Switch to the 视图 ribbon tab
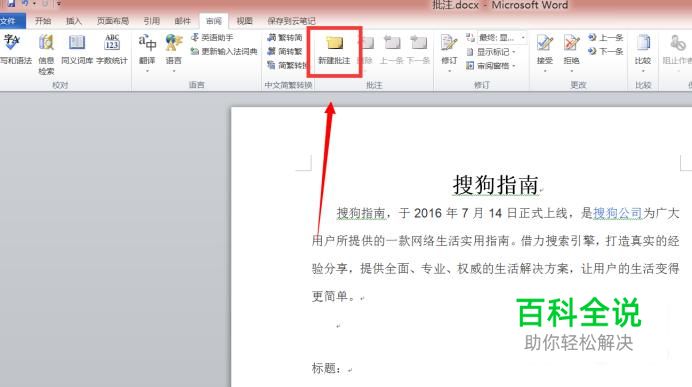 244,21
